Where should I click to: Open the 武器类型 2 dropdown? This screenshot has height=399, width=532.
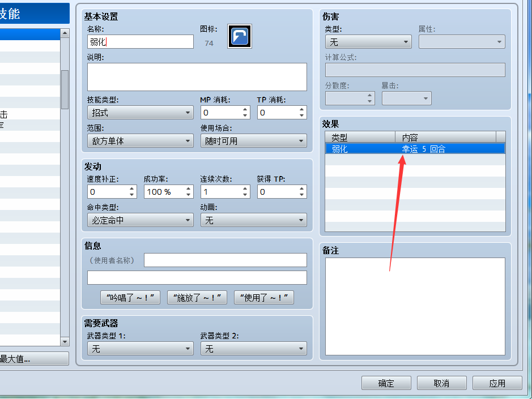(x=253, y=349)
